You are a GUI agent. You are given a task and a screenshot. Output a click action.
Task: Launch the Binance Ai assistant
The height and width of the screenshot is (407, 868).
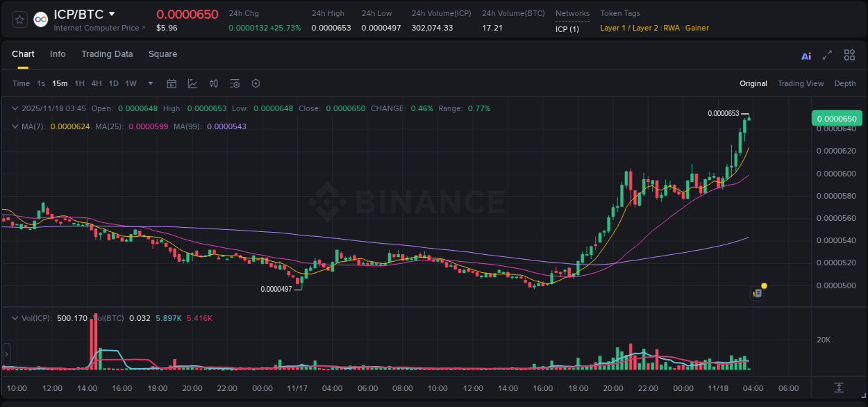[x=806, y=55]
